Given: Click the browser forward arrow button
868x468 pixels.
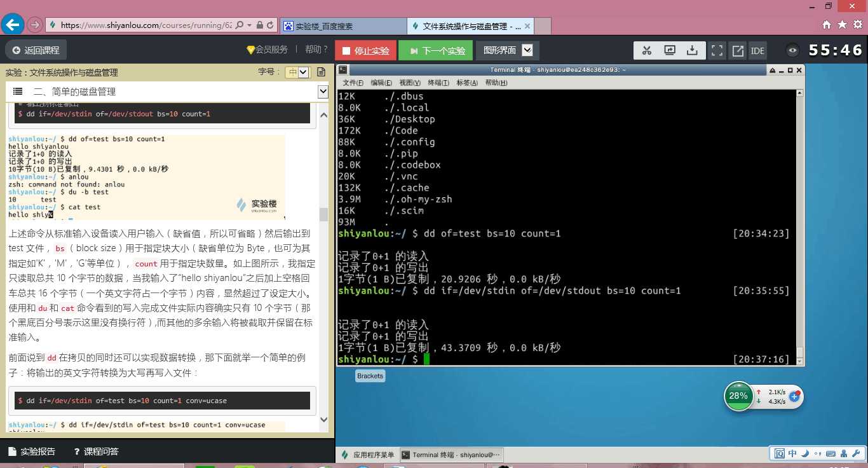Looking at the screenshot, I should tap(35, 25).
